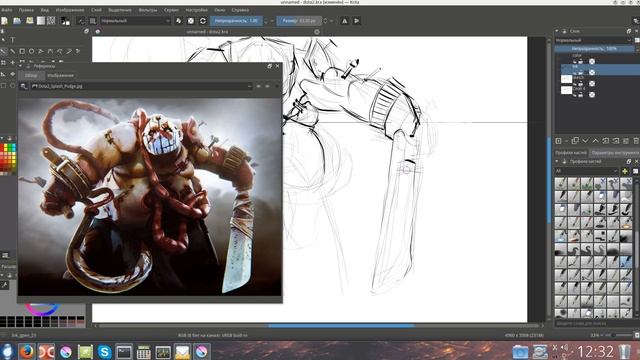Open the gradient chooser in the toolbar
This screenshot has height=360, width=640.
point(41,21)
